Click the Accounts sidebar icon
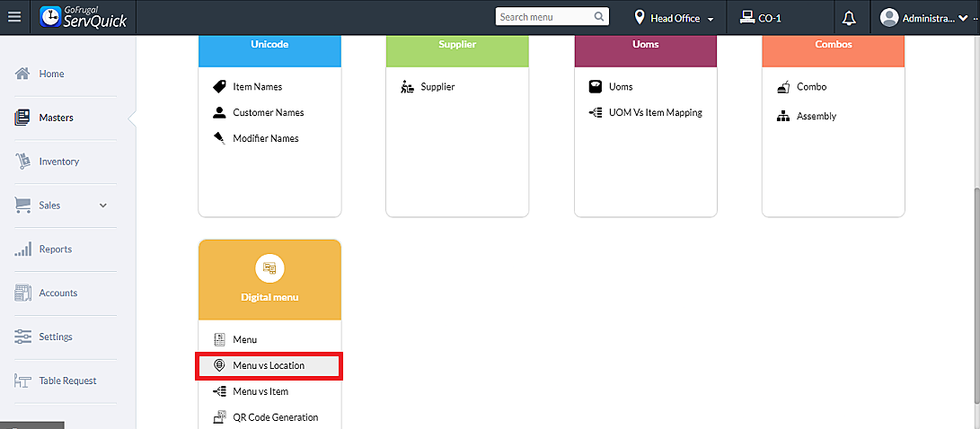The image size is (980, 429). tap(23, 293)
